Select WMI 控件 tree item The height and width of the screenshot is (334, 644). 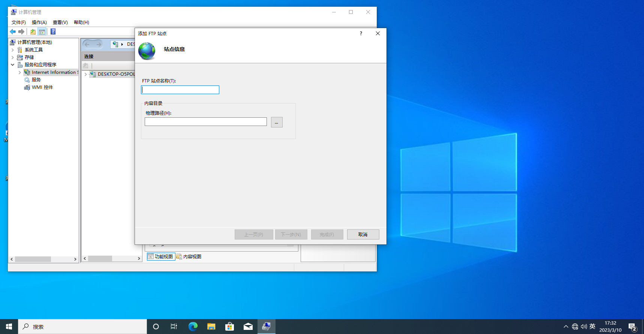[x=42, y=87]
